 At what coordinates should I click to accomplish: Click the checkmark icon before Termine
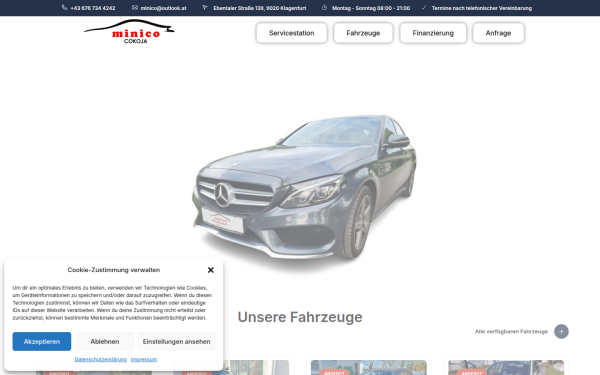424,8
